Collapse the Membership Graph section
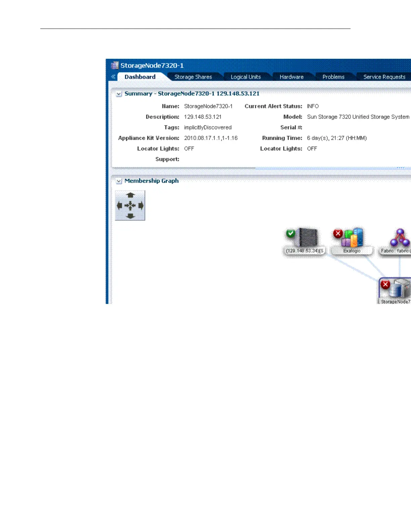This screenshot has height=532, width=411. tap(119, 181)
